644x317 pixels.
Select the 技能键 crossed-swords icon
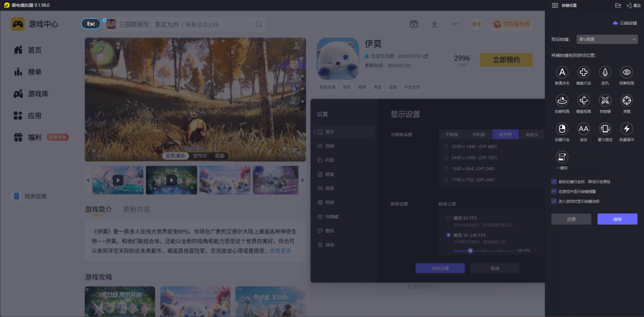[605, 100]
